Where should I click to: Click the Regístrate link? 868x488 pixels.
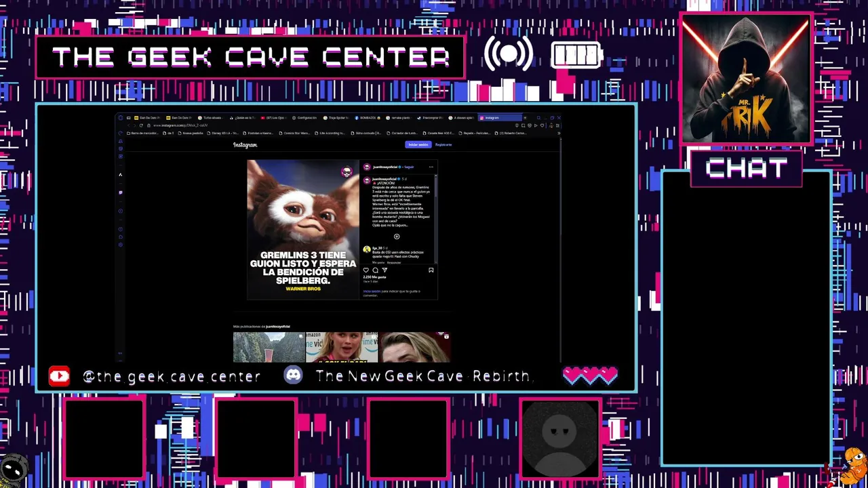[x=443, y=144]
